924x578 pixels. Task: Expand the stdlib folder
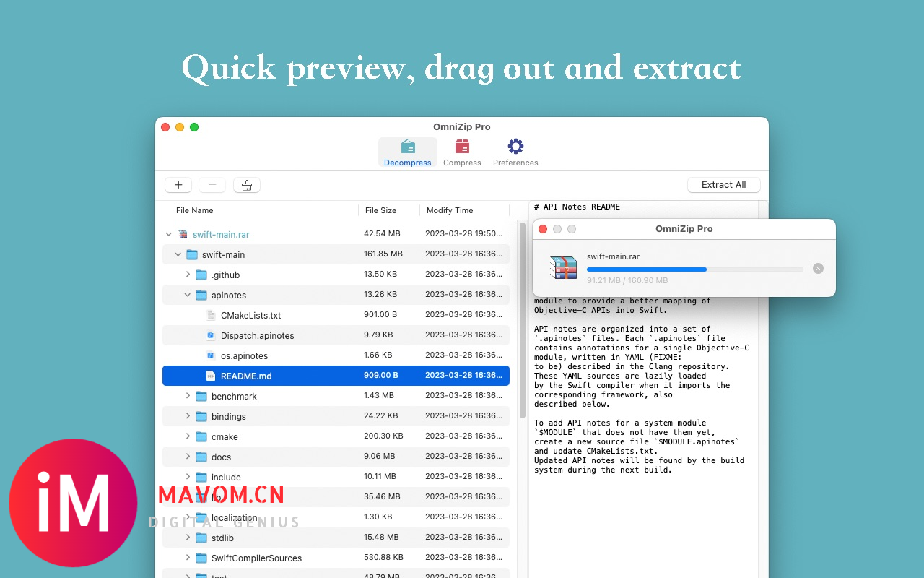tap(188, 538)
